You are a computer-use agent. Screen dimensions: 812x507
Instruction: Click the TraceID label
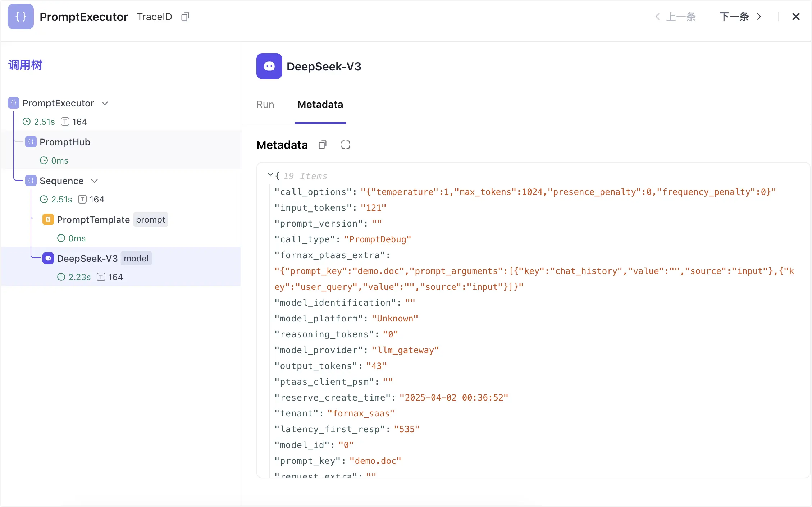(x=154, y=17)
